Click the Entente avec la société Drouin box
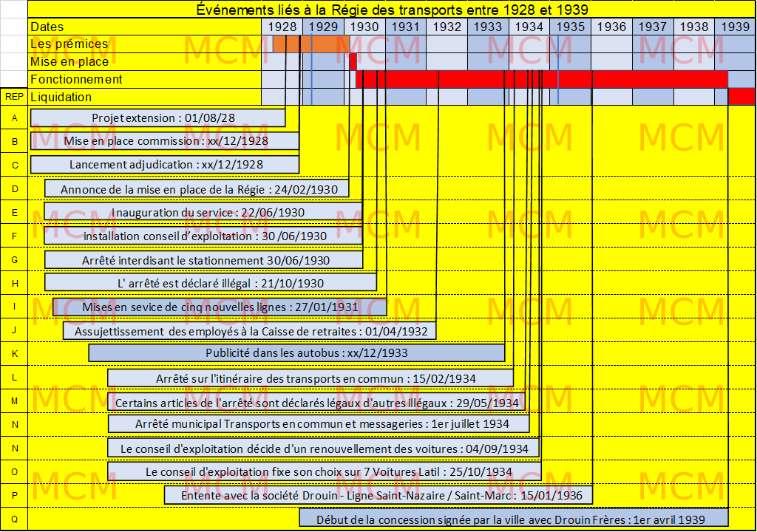The width and height of the screenshot is (757, 532). 378,494
